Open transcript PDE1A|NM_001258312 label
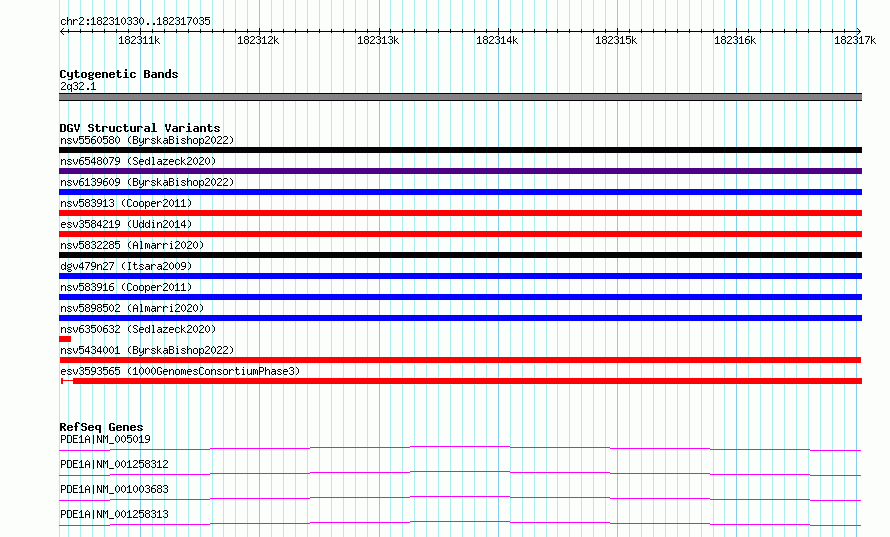The width and height of the screenshot is (890, 537). [x=114, y=464]
